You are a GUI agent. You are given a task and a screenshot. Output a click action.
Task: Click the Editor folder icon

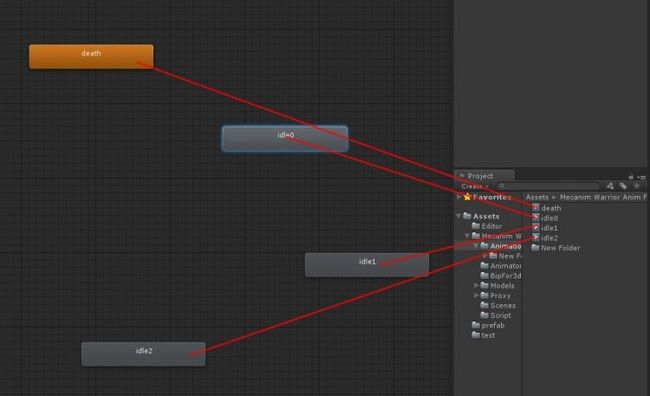(x=476, y=226)
